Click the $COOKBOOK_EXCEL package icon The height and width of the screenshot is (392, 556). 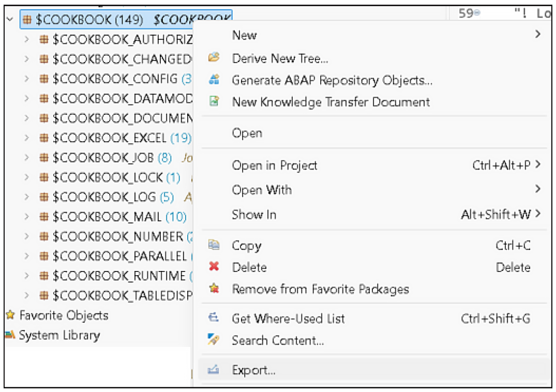pyautogui.click(x=44, y=138)
